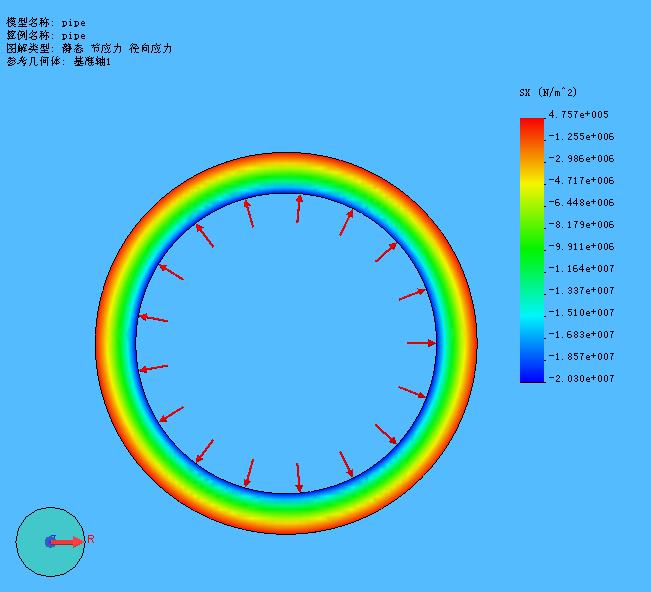Click the legend value -2.986e+006

581,159
